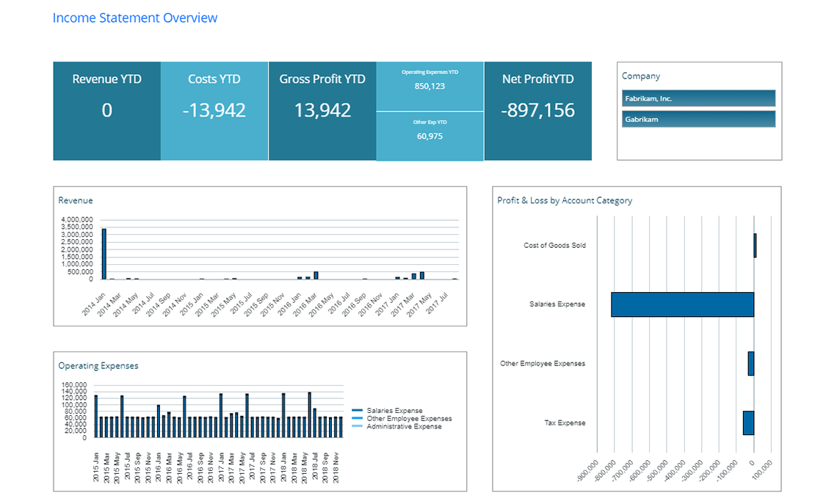Image resolution: width=837 pixels, height=504 pixels.
Task: Click the Operating Expenses chart title
Action: tap(98, 366)
